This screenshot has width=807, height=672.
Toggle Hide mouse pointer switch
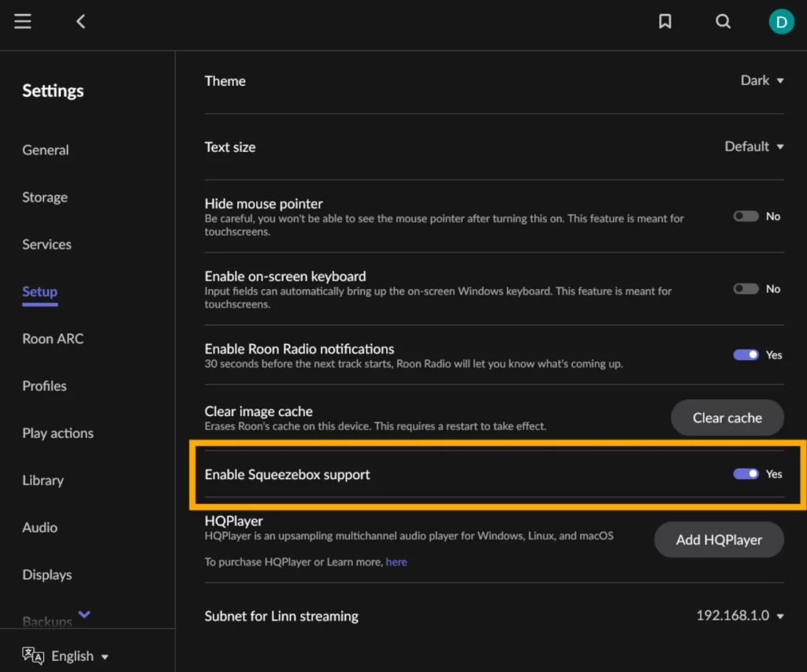click(746, 216)
